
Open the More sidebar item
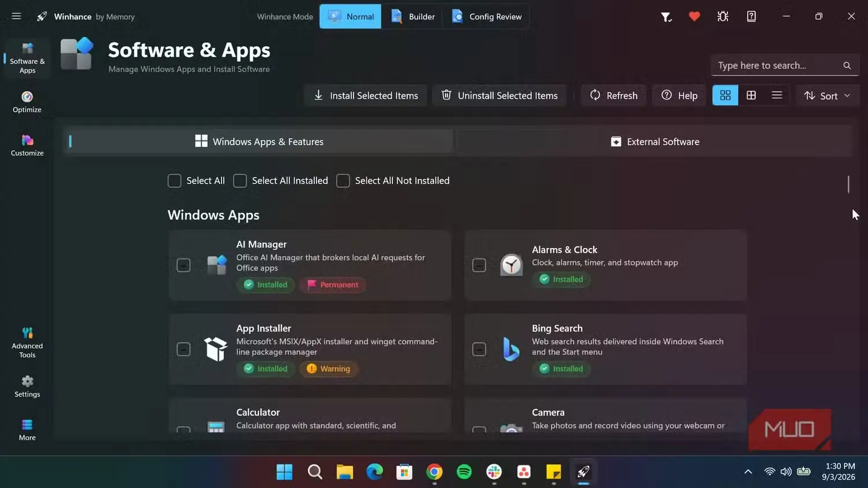pyautogui.click(x=27, y=430)
